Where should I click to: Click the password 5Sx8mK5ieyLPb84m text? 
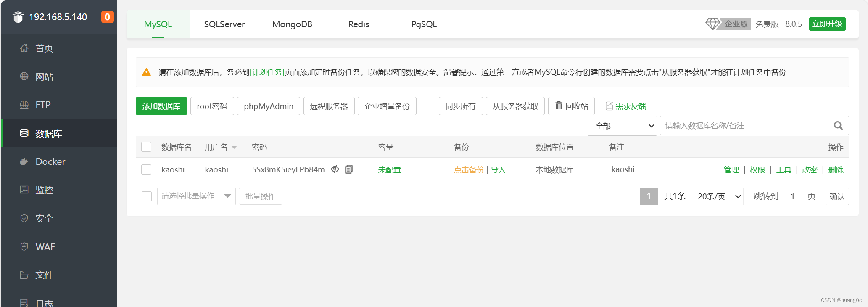click(288, 169)
